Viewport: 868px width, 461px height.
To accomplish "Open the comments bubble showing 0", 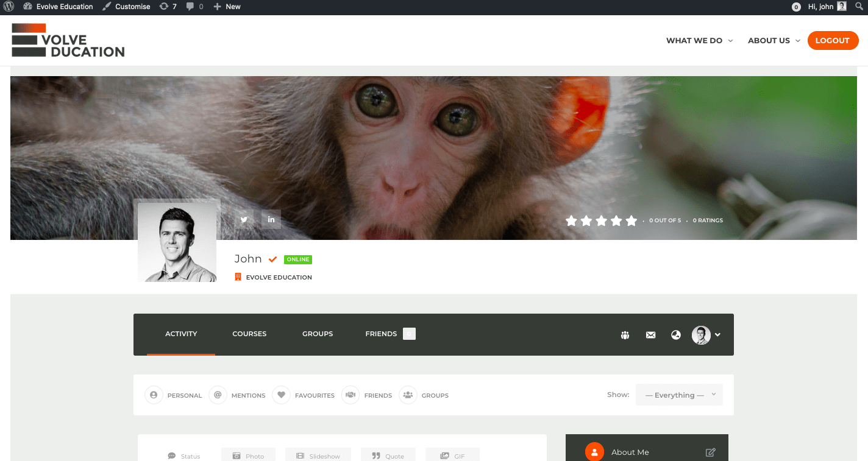I will (x=194, y=7).
